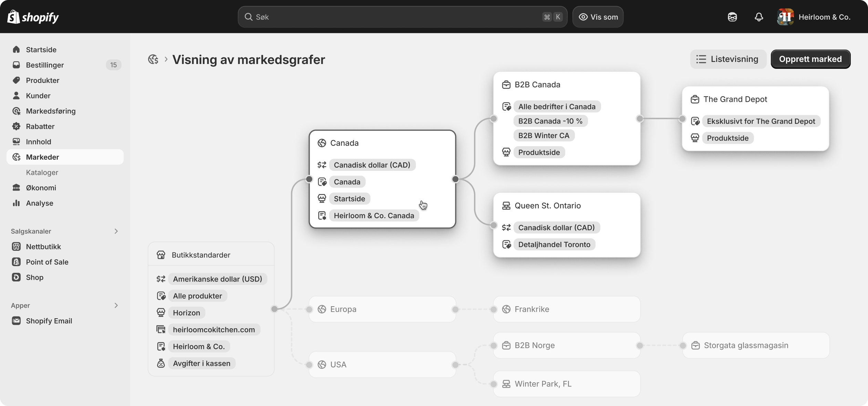Expand the Apper section chevron
Viewport: 868px width, 406px height.
[116, 306]
